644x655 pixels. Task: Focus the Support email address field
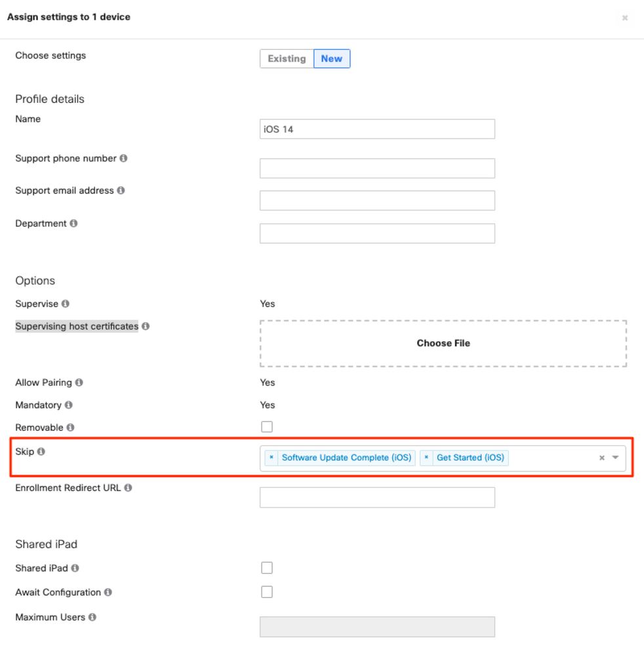pyautogui.click(x=377, y=201)
